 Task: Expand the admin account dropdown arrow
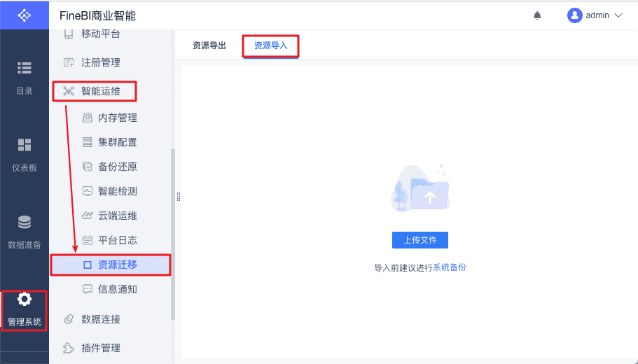point(618,15)
